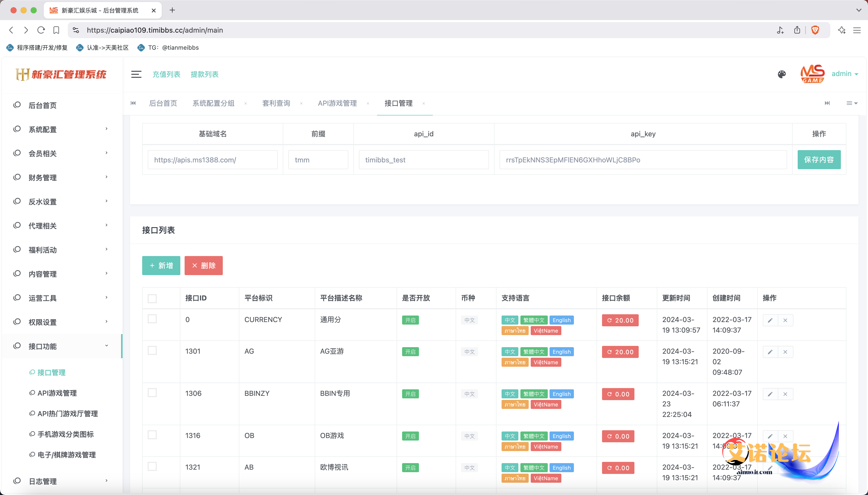Screen dimensions: 868x495
Task: Close the 接口管理 tab
Action: pyautogui.click(x=423, y=103)
